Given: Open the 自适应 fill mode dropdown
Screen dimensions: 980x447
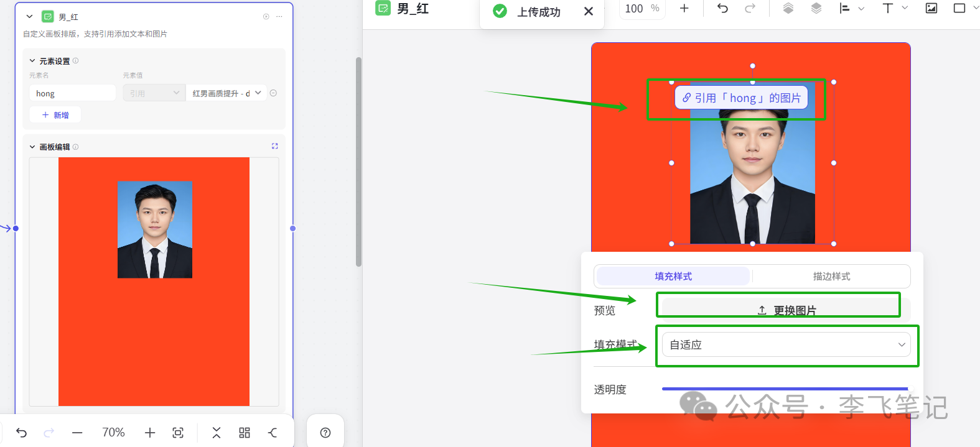Looking at the screenshot, I should (786, 344).
